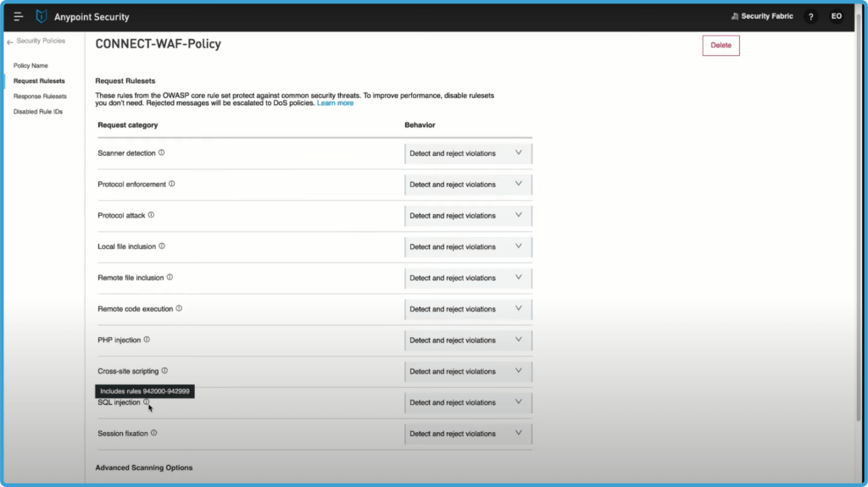The height and width of the screenshot is (487, 868).
Task: Open Protocol enforcement behavior dropdown
Action: point(468,185)
